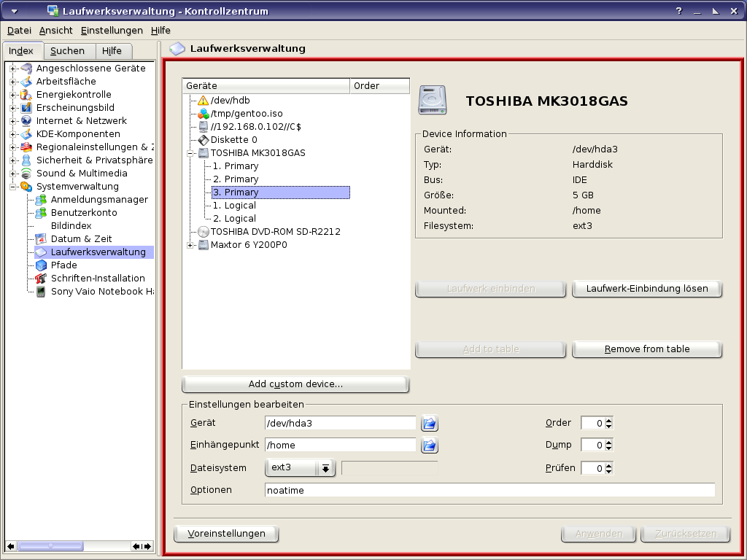Click the Erscheinungsbild icon
Image resolution: width=747 pixels, height=560 pixels.
tap(27, 108)
